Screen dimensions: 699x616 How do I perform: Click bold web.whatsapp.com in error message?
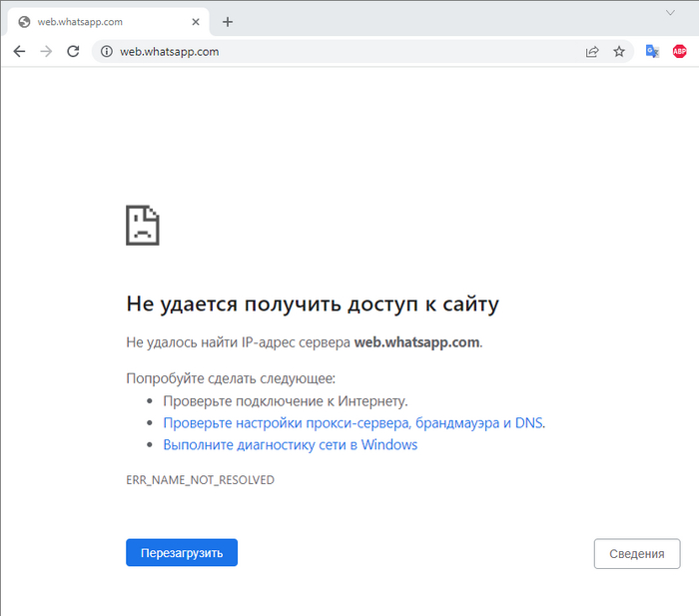(x=416, y=342)
